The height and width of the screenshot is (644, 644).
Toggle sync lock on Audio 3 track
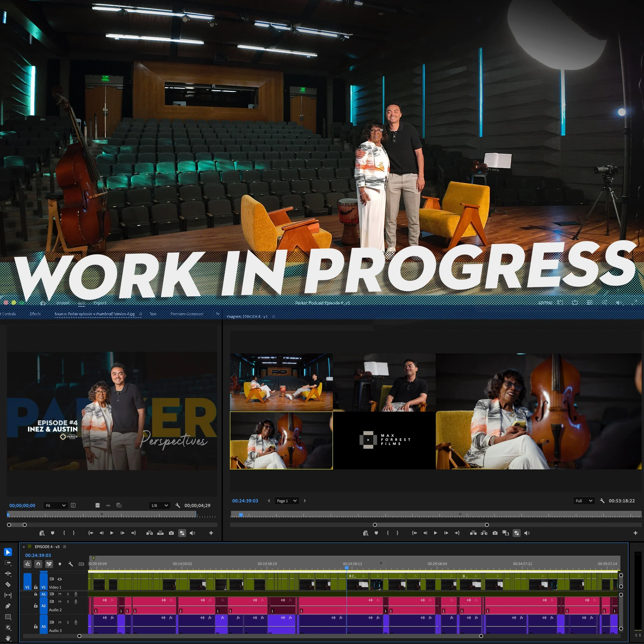point(52,622)
